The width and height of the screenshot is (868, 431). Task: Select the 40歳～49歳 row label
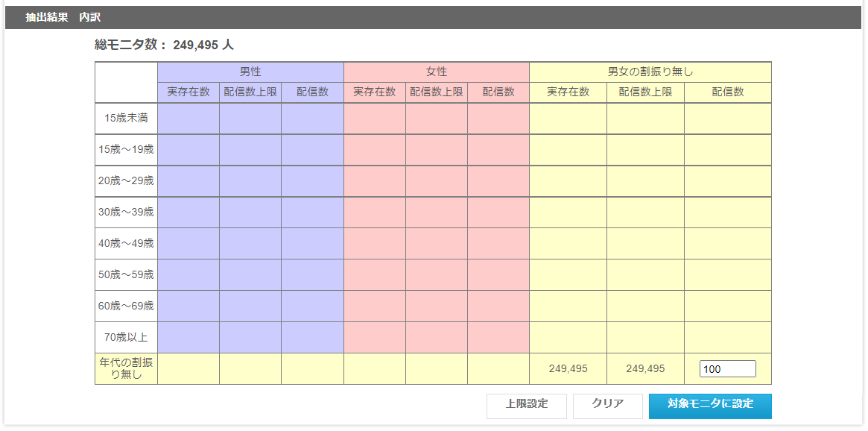[126, 244]
